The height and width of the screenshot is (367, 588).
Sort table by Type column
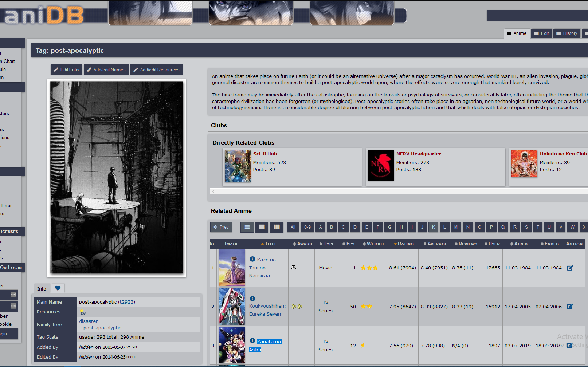click(329, 244)
